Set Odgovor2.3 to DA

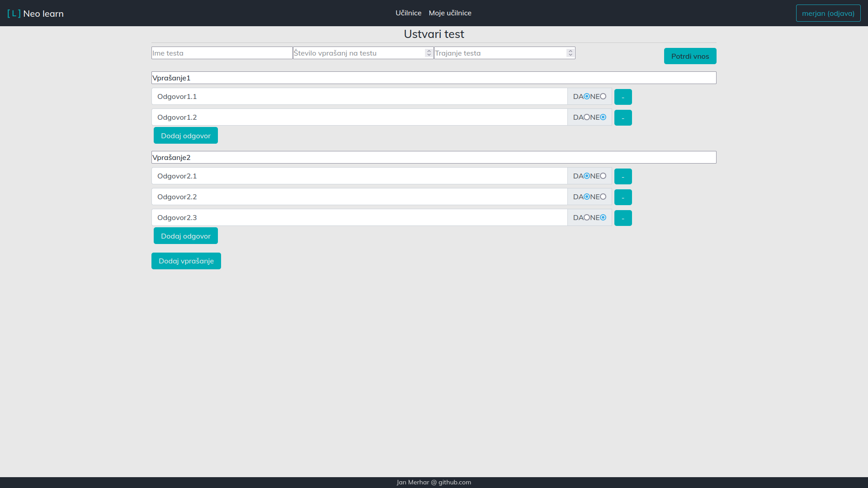tap(587, 217)
